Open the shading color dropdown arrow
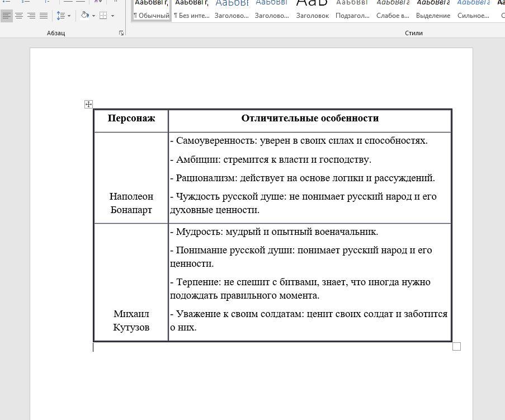505x420 pixels. point(94,16)
